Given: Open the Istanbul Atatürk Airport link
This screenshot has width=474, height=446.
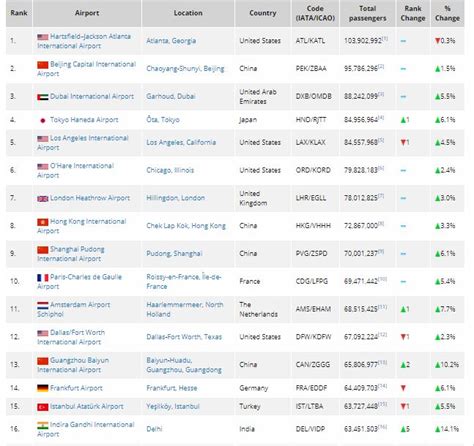Looking at the screenshot, I should (87, 407).
